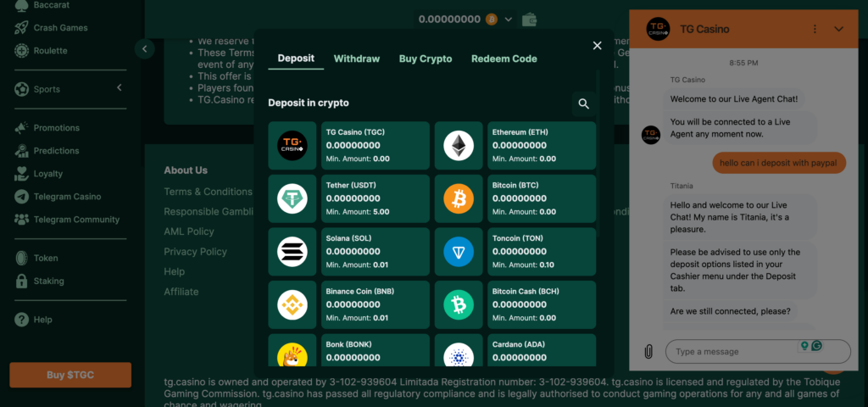The width and height of the screenshot is (868, 407).
Task: Open Staking lock icon
Action: point(21,282)
